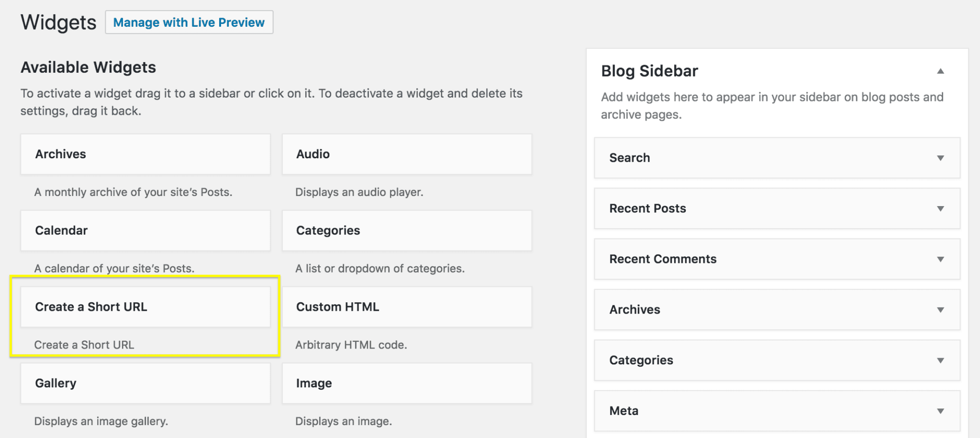Expand the Meta widget settings
Image resolution: width=980 pixels, height=438 pixels.
941,411
